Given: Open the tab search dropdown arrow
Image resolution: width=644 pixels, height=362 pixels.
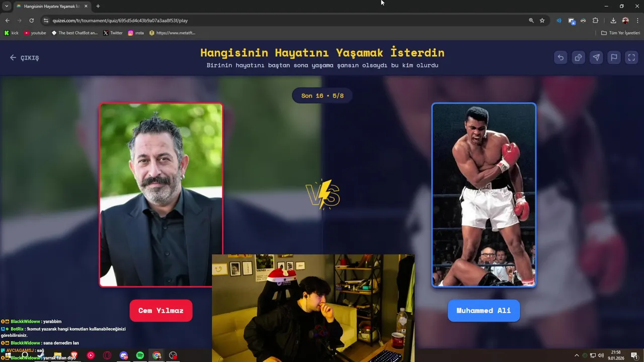Looking at the screenshot, I should (x=7, y=6).
